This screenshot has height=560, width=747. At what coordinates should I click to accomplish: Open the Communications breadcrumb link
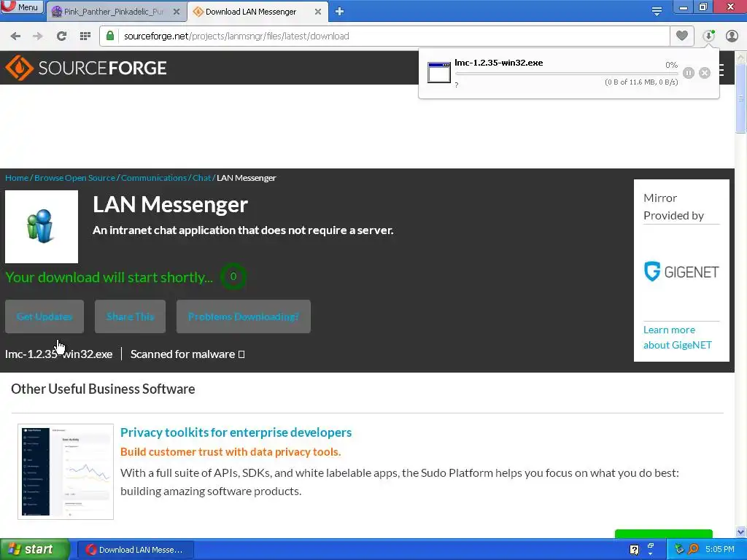[x=154, y=178]
